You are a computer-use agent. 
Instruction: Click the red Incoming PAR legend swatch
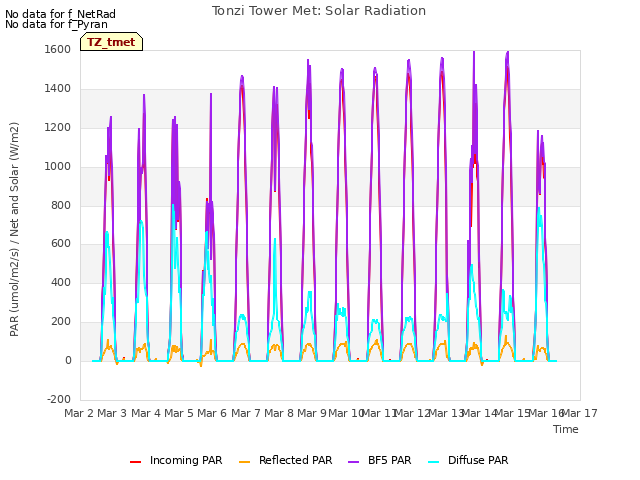coord(136,461)
